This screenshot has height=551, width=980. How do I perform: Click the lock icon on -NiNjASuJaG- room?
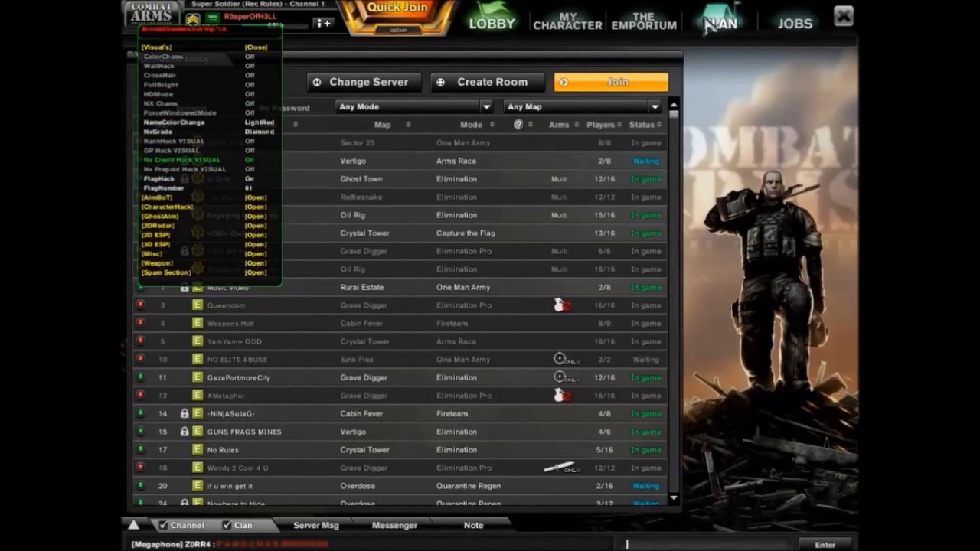pos(185,414)
